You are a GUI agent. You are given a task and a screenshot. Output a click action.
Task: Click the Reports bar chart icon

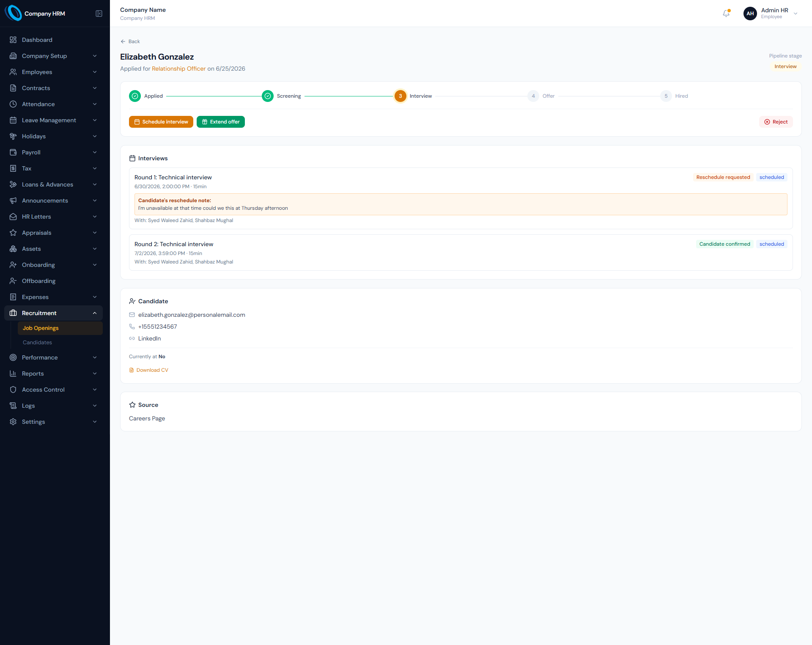click(x=13, y=373)
